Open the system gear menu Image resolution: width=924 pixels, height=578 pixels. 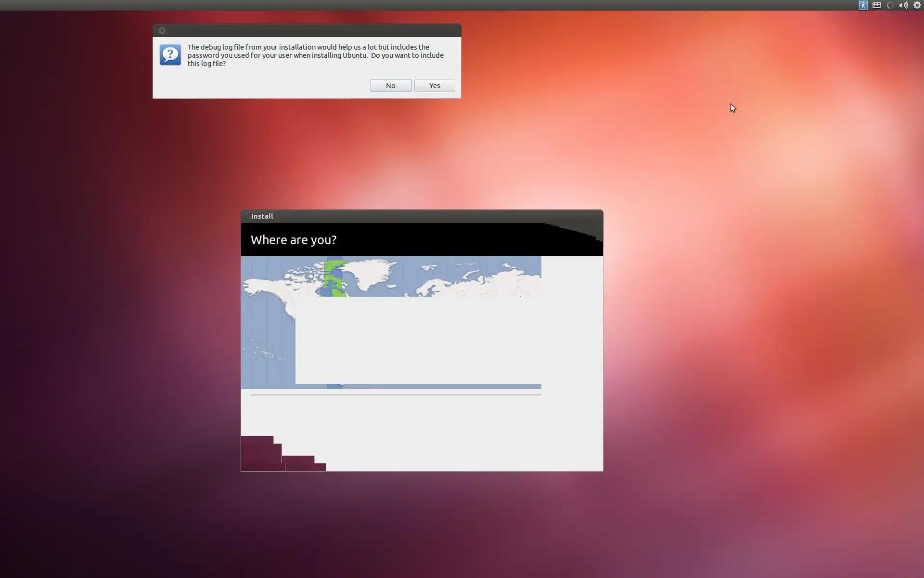tap(917, 5)
